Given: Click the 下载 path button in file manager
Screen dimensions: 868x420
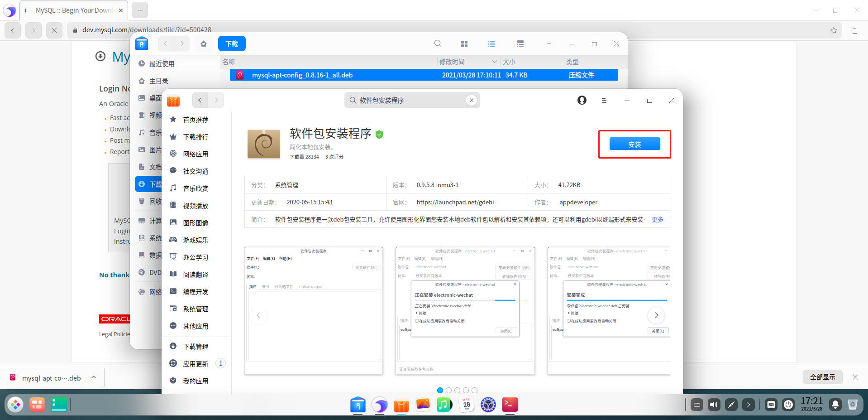Looking at the screenshot, I should (x=232, y=43).
